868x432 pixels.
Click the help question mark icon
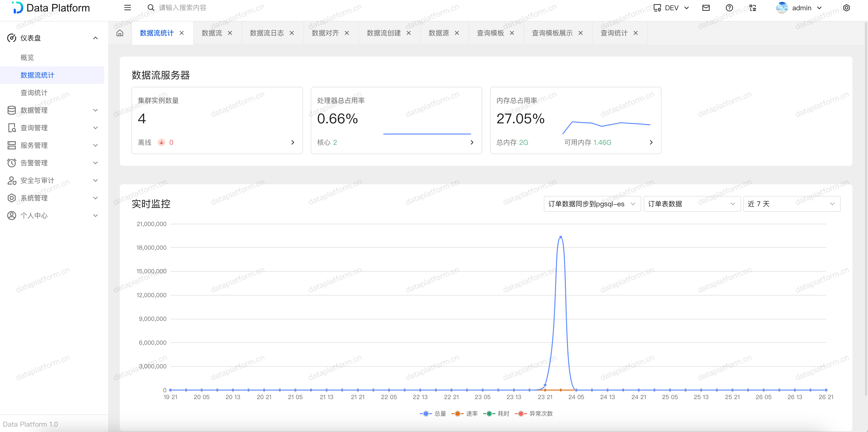click(729, 8)
